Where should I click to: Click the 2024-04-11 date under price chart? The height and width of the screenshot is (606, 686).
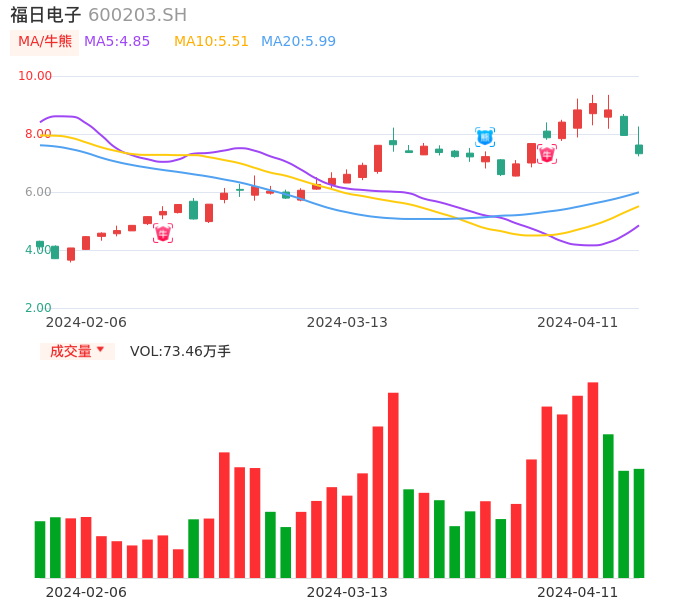[x=578, y=323]
